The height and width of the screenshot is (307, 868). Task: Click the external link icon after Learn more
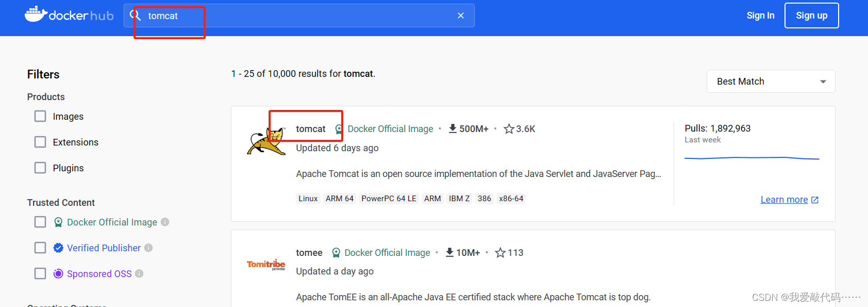(x=815, y=200)
